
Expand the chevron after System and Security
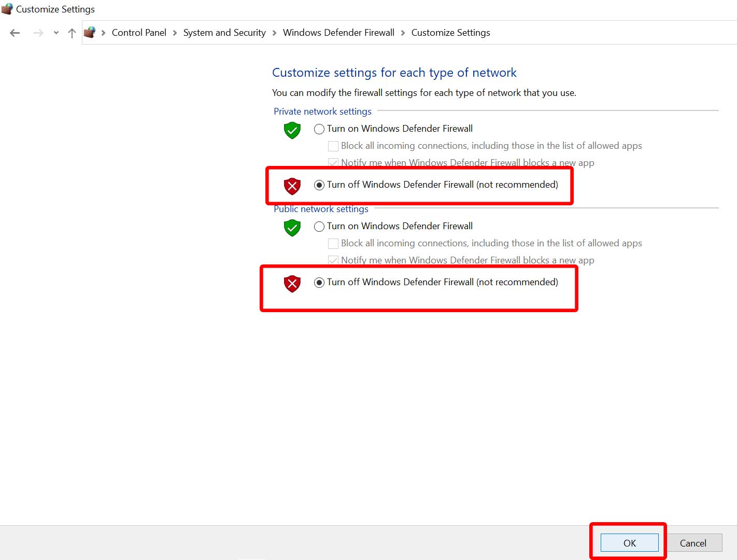pos(274,33)
